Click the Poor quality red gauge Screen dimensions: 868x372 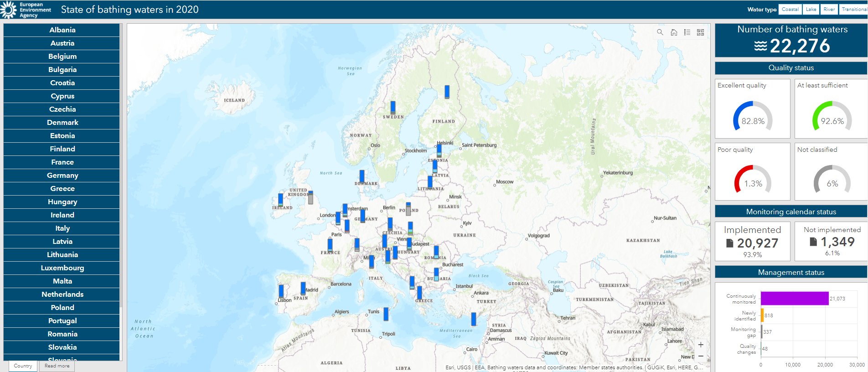[753, 180]
